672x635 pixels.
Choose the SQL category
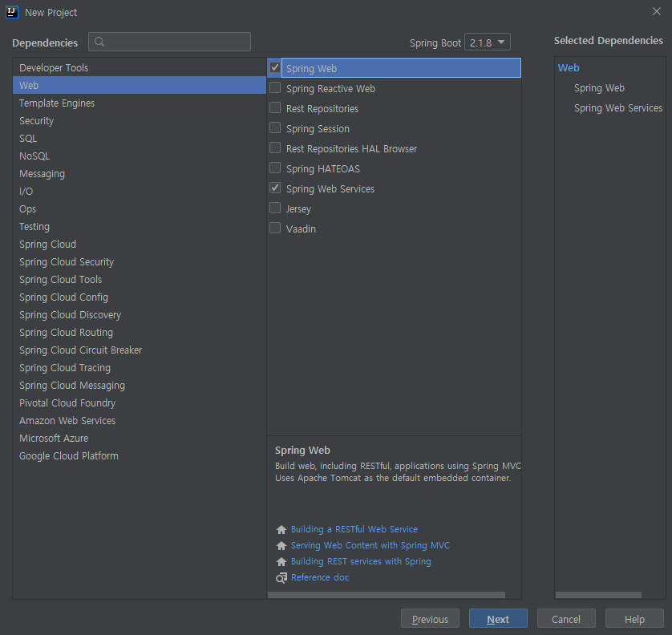[x=140, y=139]
